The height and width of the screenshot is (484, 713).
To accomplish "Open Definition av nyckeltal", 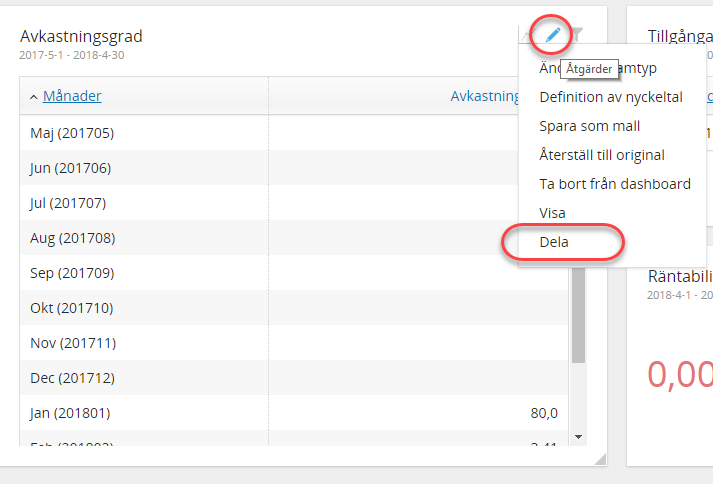I will tap(610, 97).
